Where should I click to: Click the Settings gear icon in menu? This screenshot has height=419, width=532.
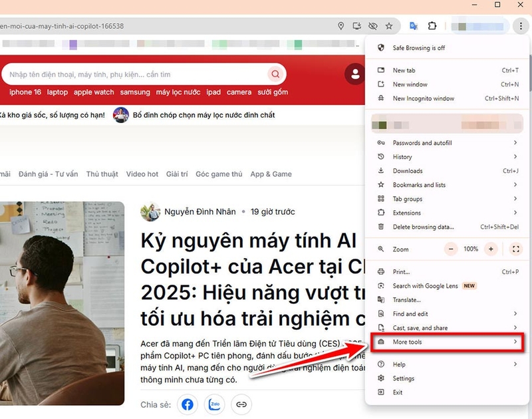(x=381, y=378)
